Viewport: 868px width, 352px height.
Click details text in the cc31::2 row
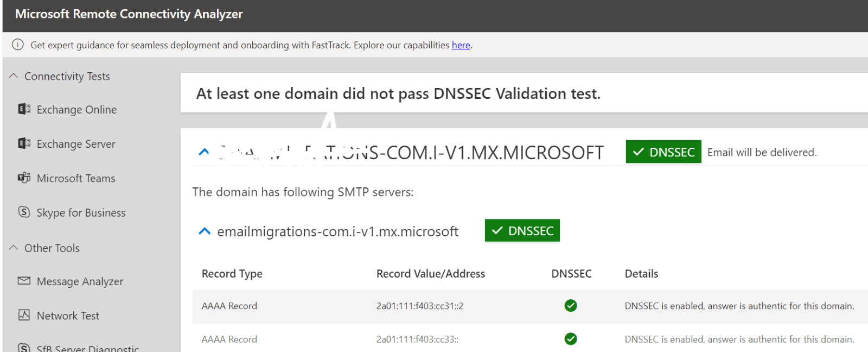(739, 306)
